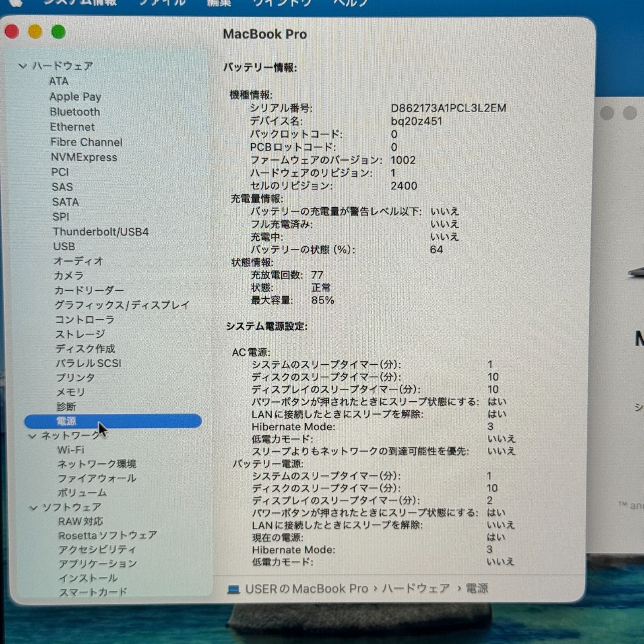The height and width of the screenshot is (644, 644).
Task: Collapse the ソフトウェア section chevron
Action: [x=34, y=508]
